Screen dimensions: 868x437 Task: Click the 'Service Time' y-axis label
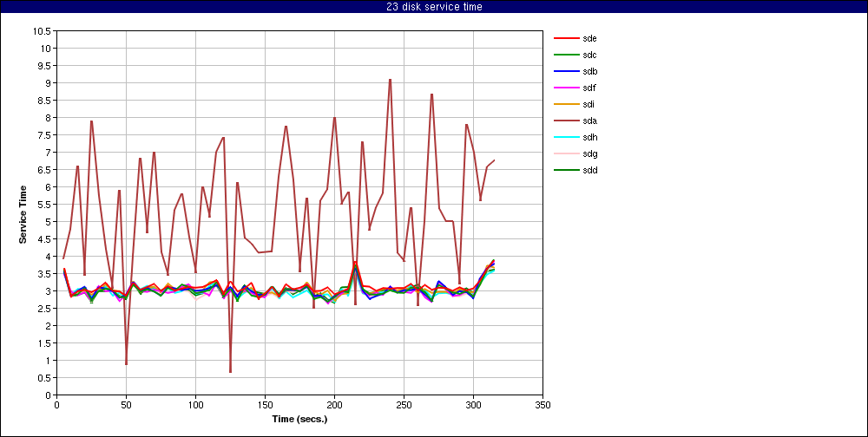[x=23, y=215]
